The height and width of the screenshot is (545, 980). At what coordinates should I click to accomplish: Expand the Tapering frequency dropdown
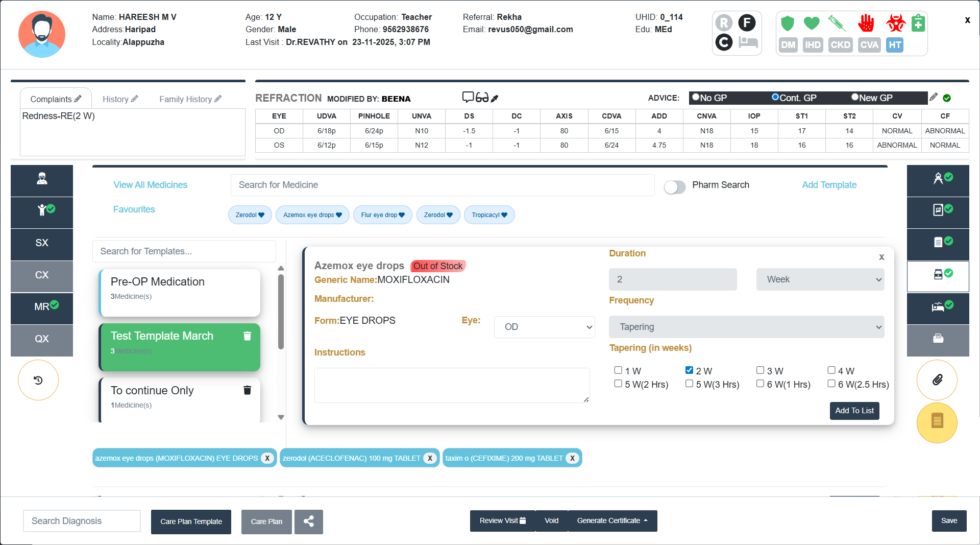coord(746,327)
